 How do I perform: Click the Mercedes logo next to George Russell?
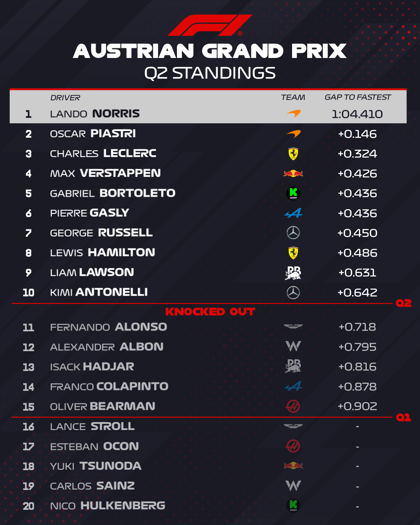click(293, 233)
